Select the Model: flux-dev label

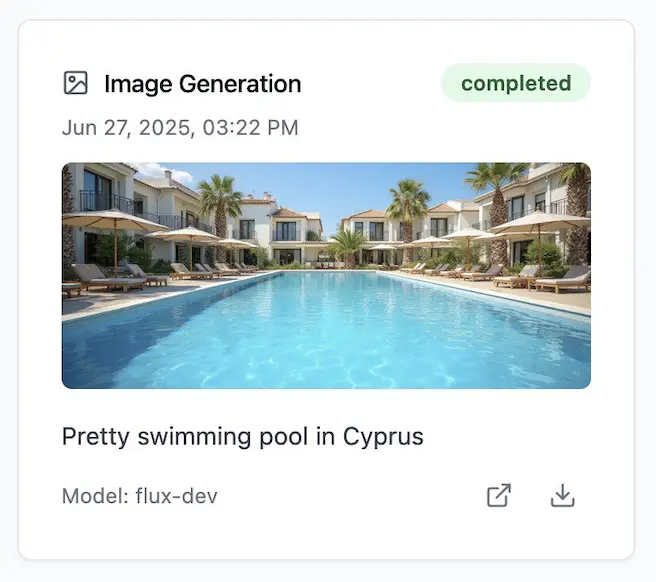[140, 496]
